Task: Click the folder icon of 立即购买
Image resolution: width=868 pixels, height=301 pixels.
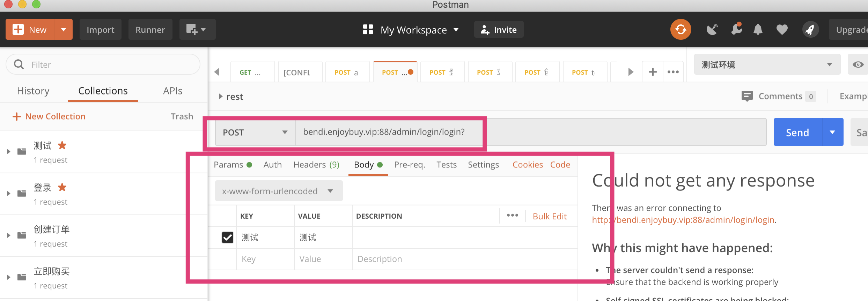Action: pos(22,277)
